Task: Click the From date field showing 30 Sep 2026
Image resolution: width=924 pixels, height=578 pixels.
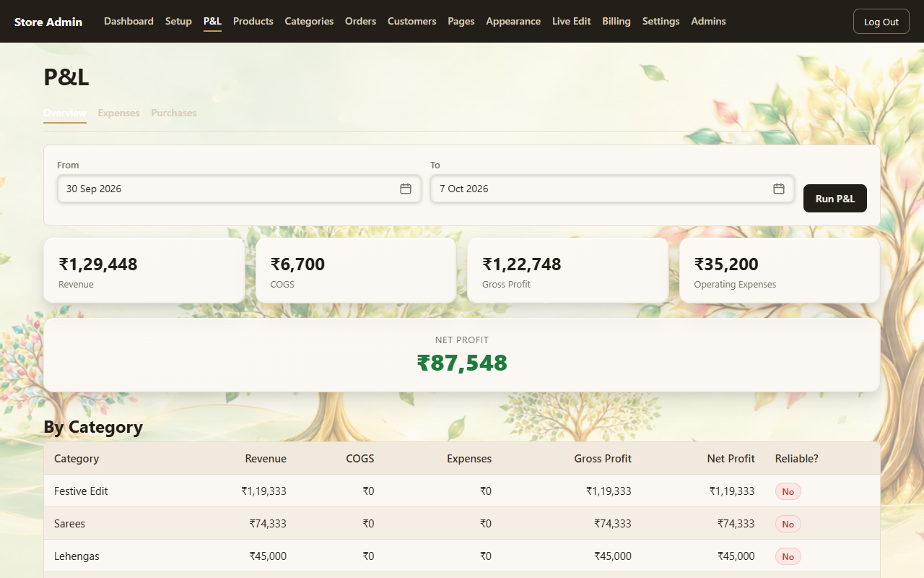Action: pos(239,189)
